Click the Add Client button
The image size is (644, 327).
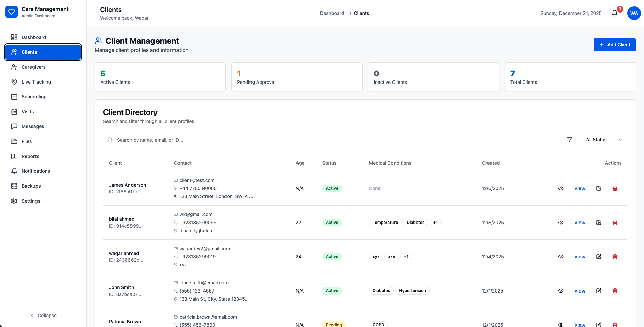[614, 45]
